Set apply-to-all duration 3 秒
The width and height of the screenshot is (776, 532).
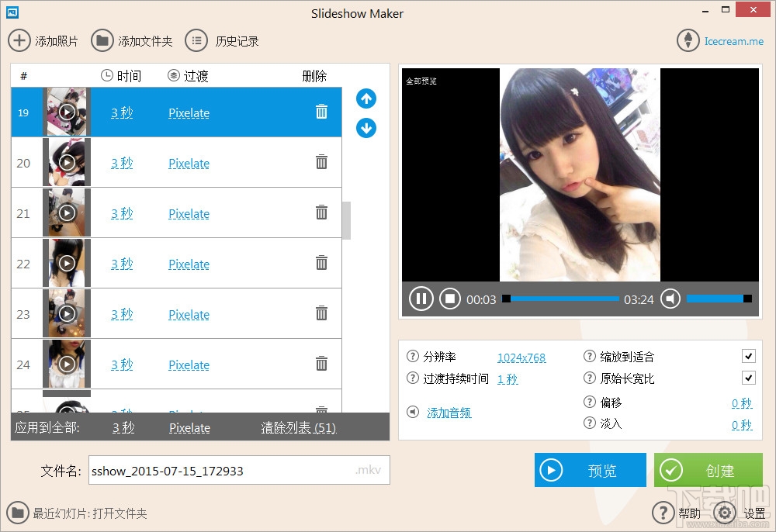(x=123, y=427)
